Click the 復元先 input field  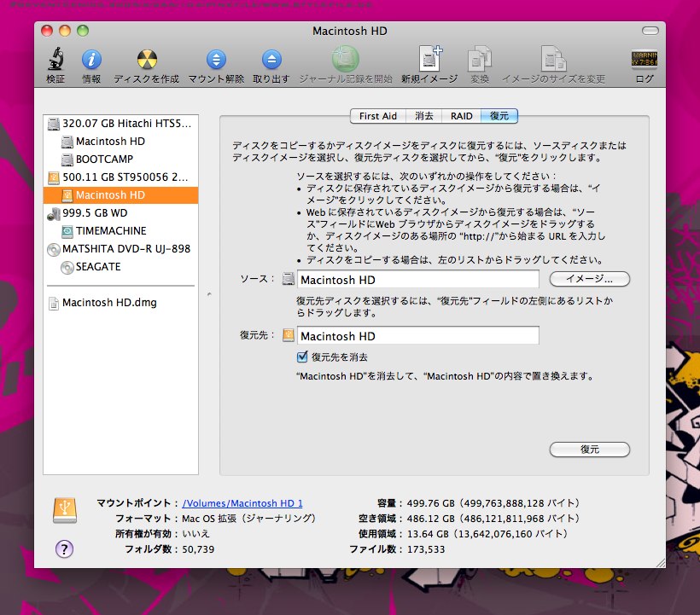click(417, 336)
